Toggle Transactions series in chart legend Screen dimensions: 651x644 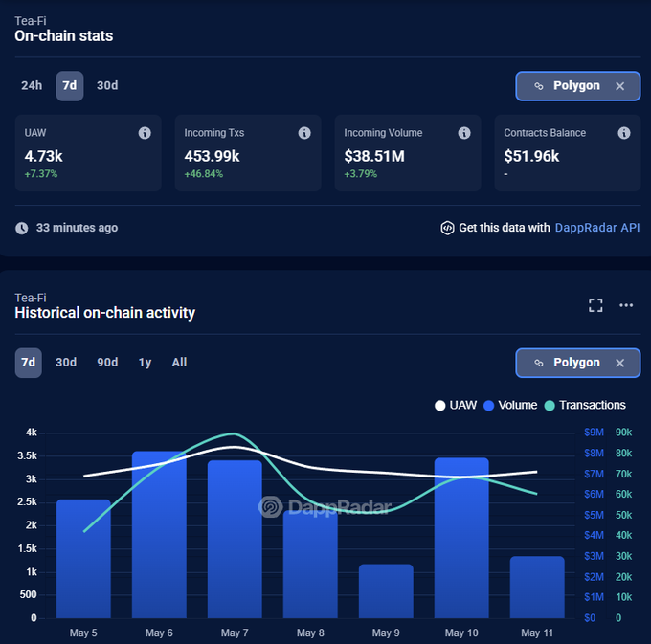point(584,405)
